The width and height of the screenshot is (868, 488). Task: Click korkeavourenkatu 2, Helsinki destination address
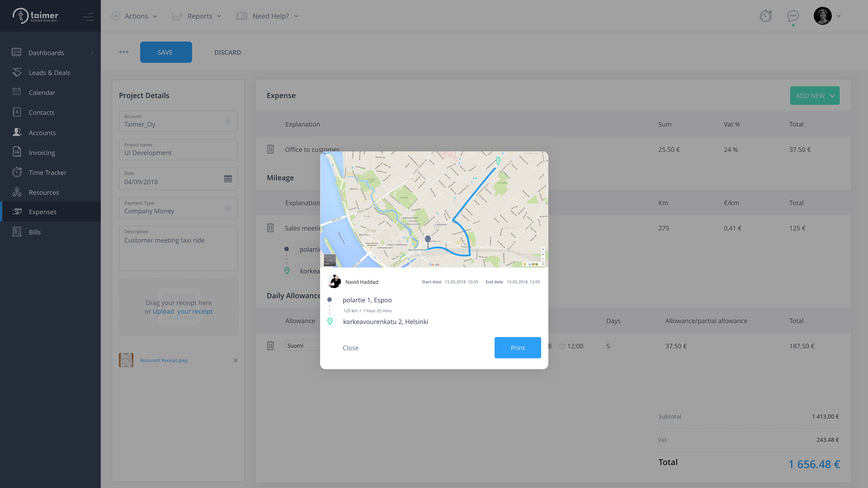[x=385, y=321]
